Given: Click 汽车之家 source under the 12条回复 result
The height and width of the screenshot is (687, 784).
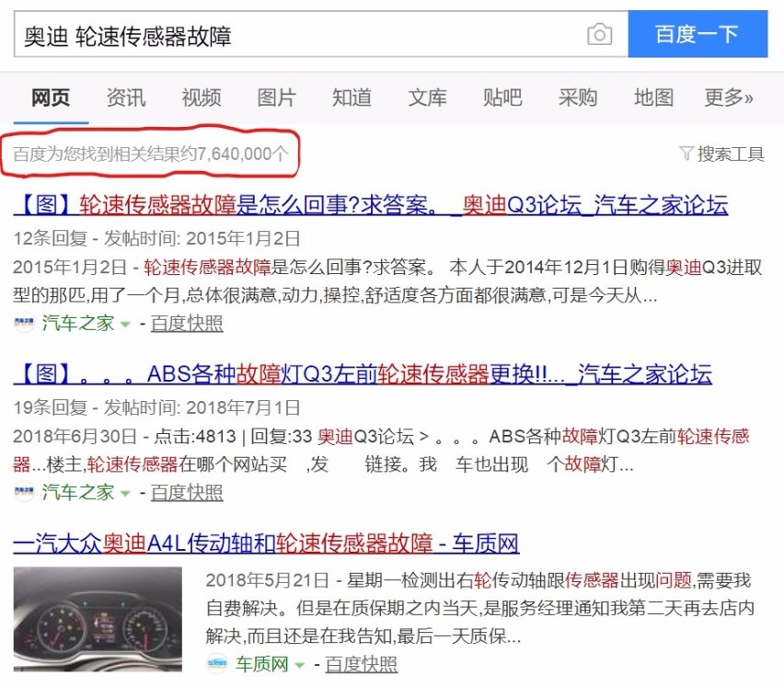Looking at the screenshot, I should 78,323.
